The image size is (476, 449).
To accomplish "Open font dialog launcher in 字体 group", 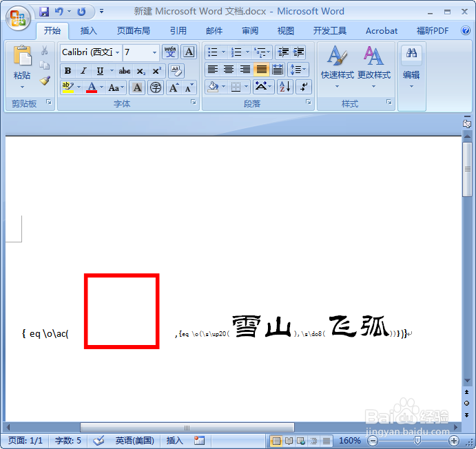I will [194, 102].
